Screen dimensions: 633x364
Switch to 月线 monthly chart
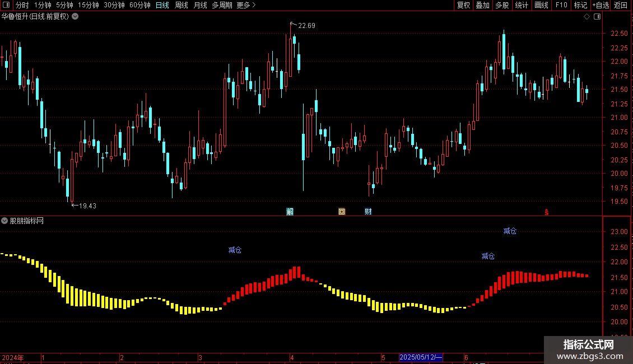point(200,5)
